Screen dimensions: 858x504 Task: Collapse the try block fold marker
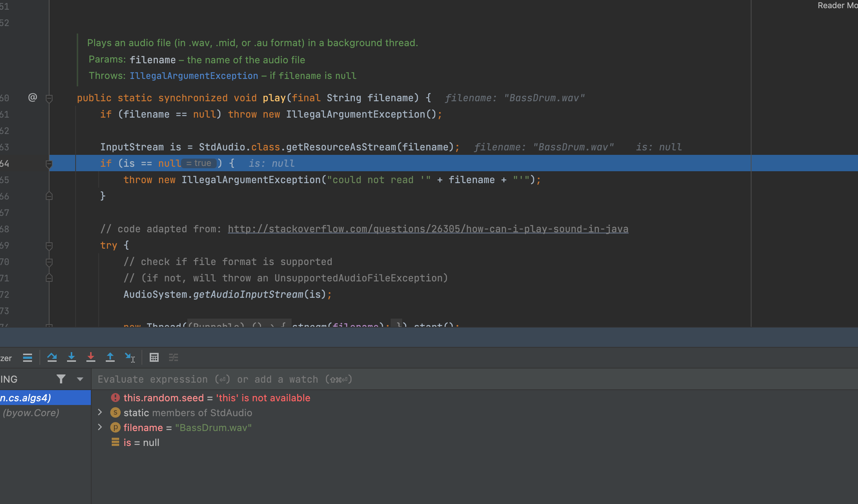pos(49,246)
